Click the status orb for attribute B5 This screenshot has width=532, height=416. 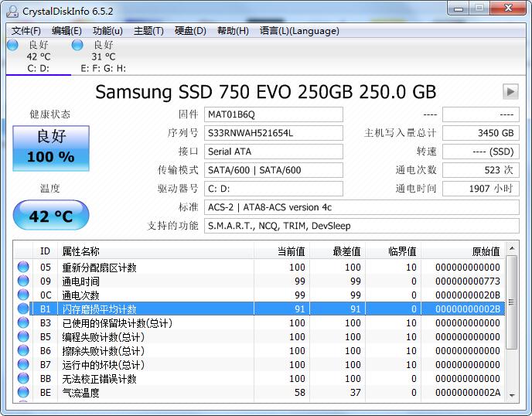pyautogui.click(x=23, y=336)
